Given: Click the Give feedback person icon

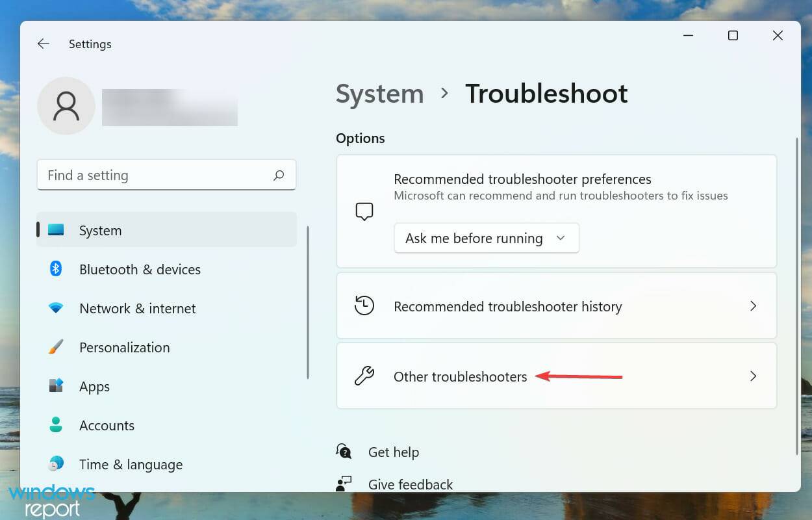Looking at the screenshot, I should pos(344,483).
